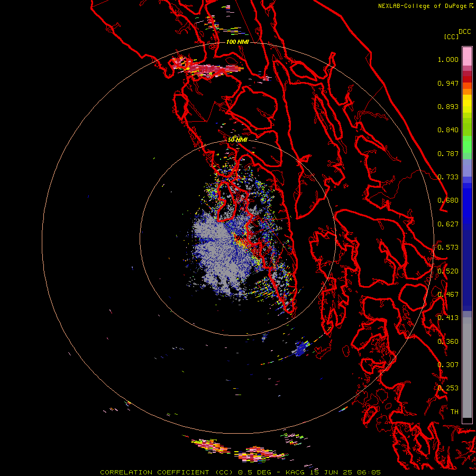Click the 0.680 scale value
Image resolution: width=476 pixels, height=476 pixels.
pos(448,200)
